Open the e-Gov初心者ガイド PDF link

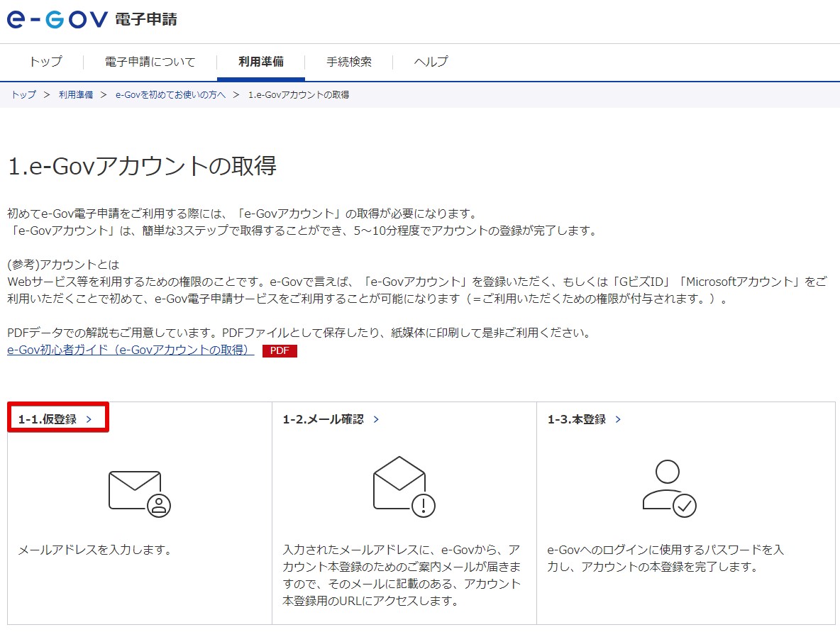(x=130, y=350)
